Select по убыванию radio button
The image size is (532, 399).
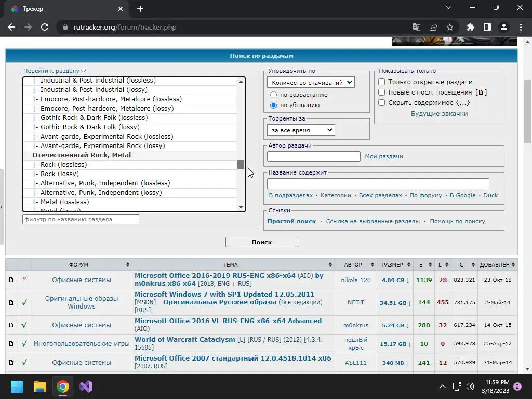(x=273, y=105)
